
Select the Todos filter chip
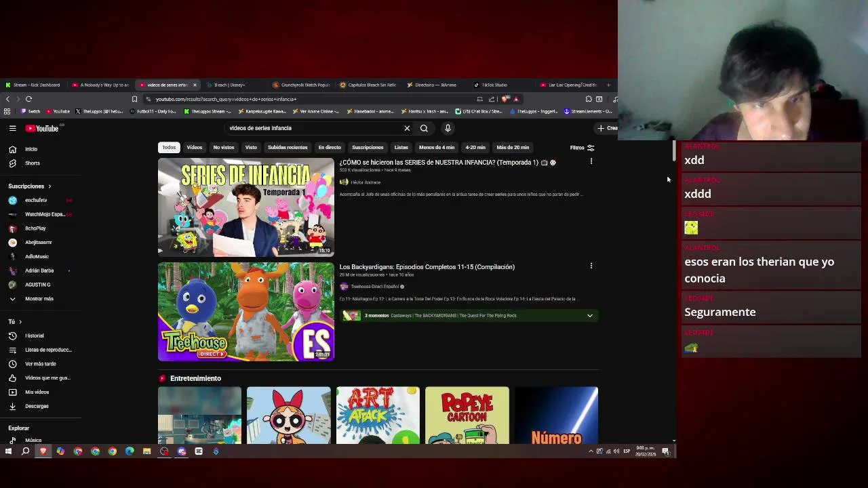[169, 148]
